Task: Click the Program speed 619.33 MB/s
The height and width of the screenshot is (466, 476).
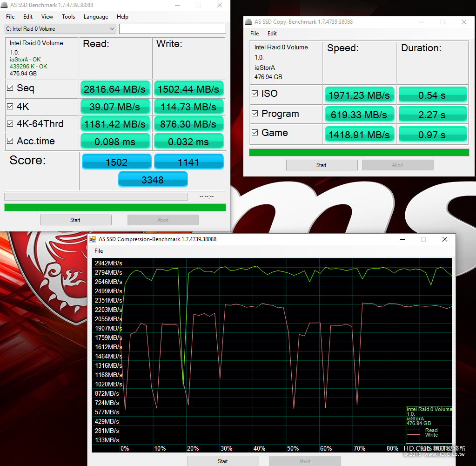Action: (x=359, y=115)
